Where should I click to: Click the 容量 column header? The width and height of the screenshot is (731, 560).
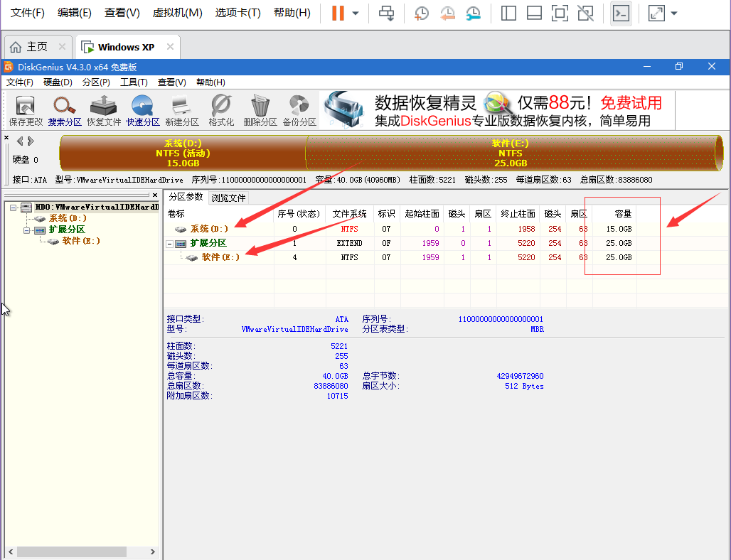tap(614, 213)
